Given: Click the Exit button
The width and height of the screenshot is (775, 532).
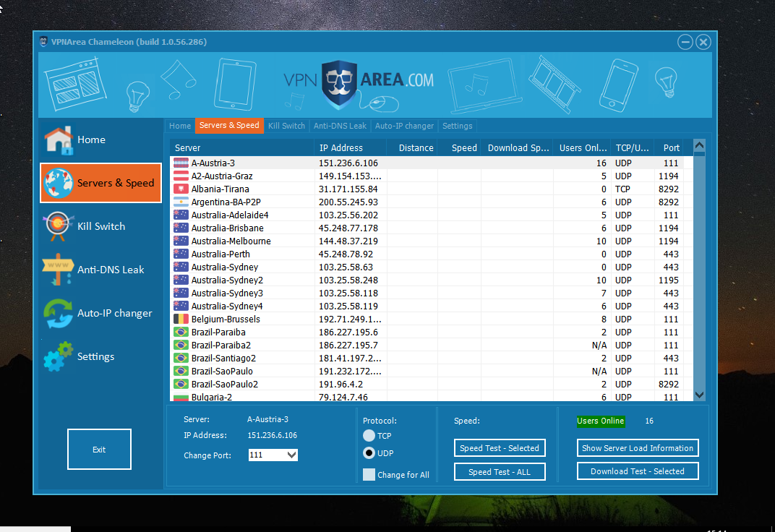Looking at the screenshot, I should 99,449.
